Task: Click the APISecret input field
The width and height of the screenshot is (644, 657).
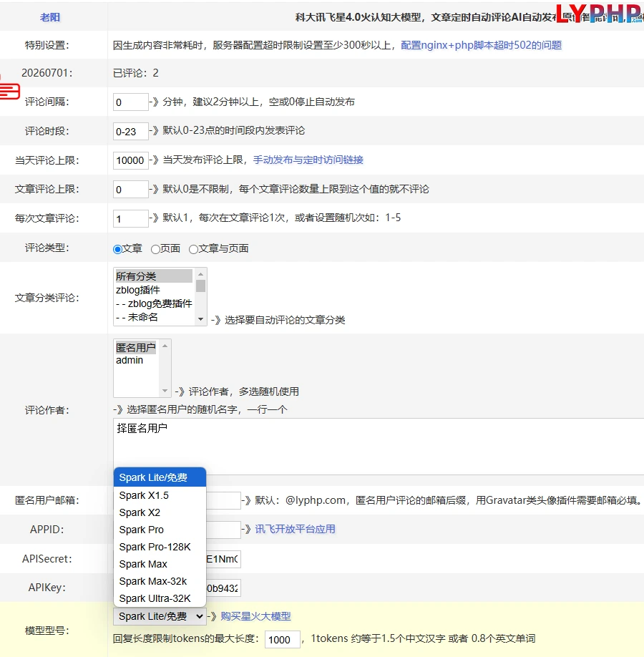Action: point(223,559)
